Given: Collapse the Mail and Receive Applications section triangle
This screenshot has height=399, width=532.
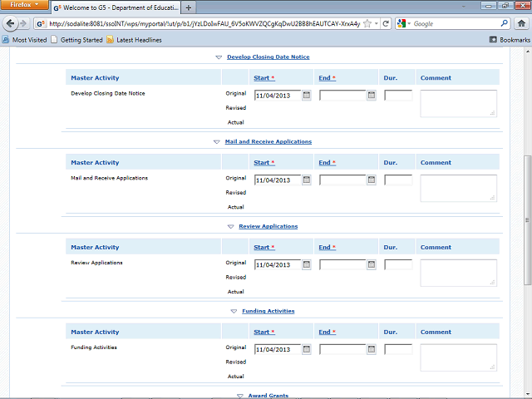Looking at the screenshot, I should tap(217, 142).
